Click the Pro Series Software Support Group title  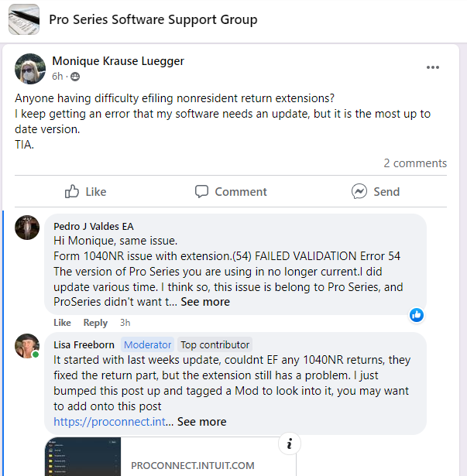[153, 19]
